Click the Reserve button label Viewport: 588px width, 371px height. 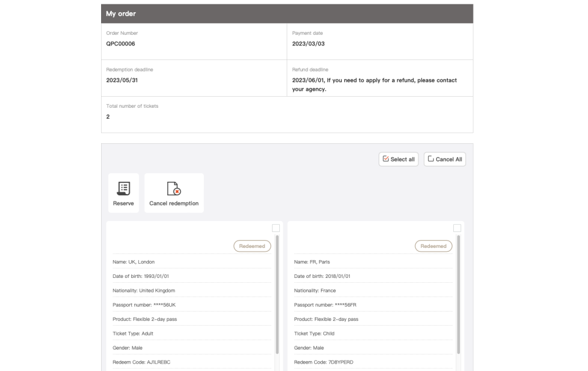tap(123, 203)
